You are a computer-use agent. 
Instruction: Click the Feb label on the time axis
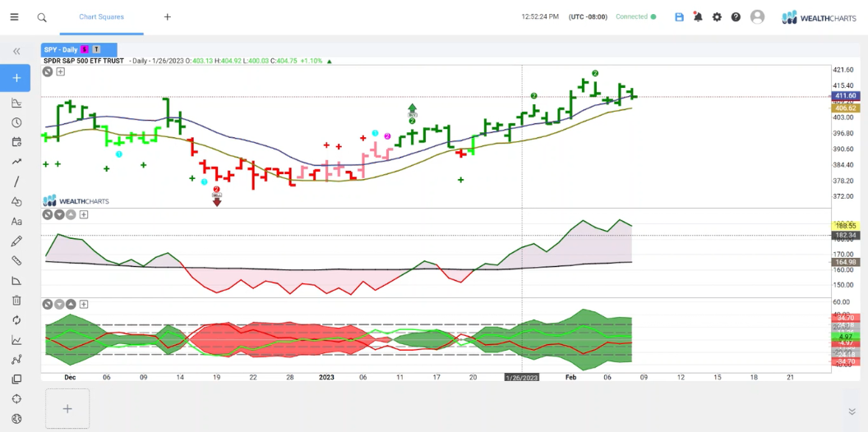(570, 377)
